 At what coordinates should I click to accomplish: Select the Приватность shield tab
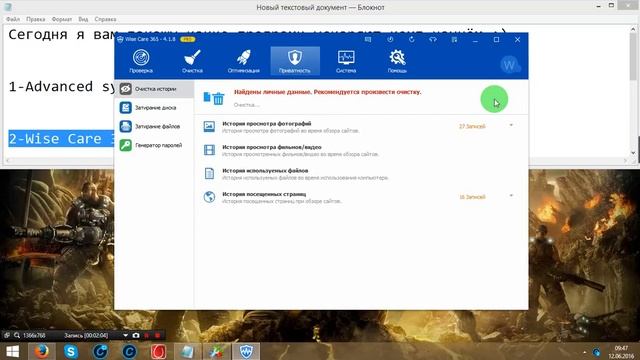[295, 61]
